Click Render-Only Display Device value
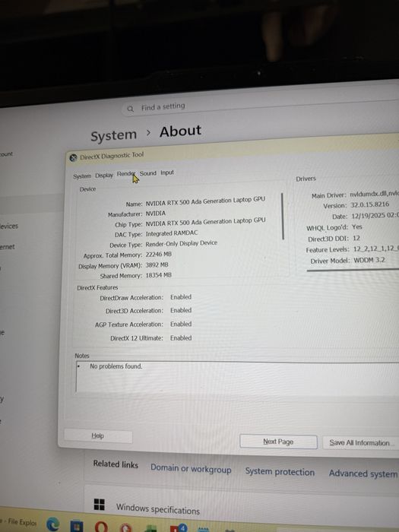The image size is (399, 532). [x=181, y=244]
